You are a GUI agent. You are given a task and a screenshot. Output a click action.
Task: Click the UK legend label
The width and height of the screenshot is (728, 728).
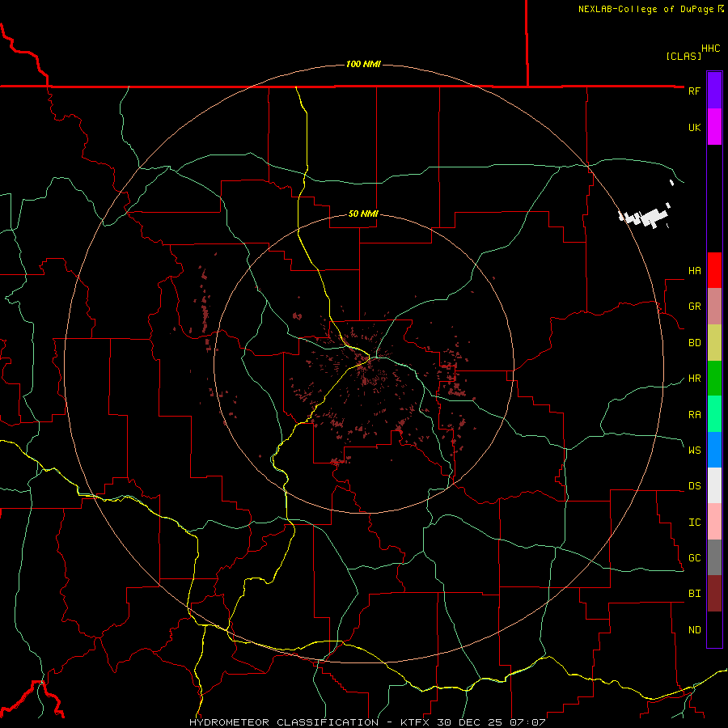(694, 127)
